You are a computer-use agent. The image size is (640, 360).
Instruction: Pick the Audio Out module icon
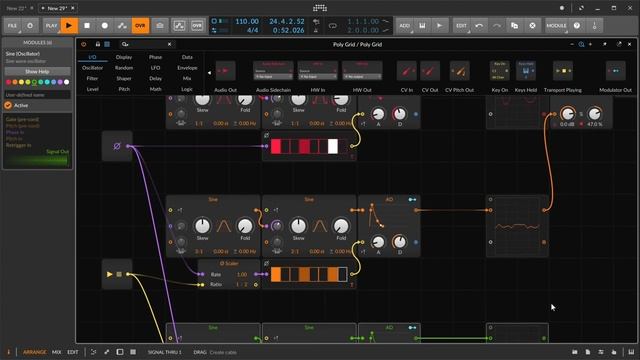[225, 71]
